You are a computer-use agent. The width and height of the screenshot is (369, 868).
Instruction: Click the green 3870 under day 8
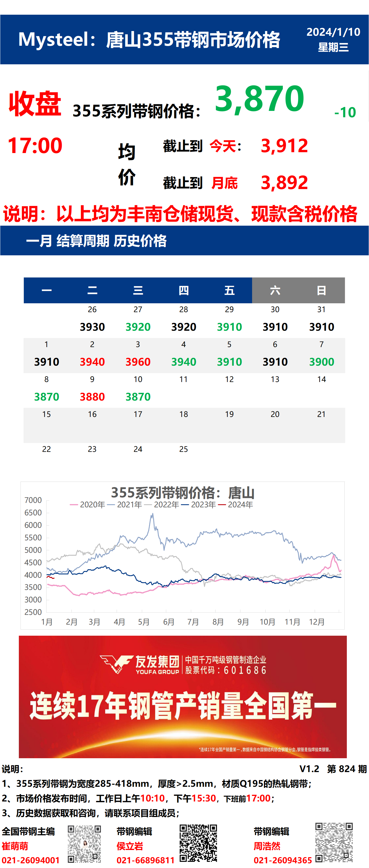point(47,397)
